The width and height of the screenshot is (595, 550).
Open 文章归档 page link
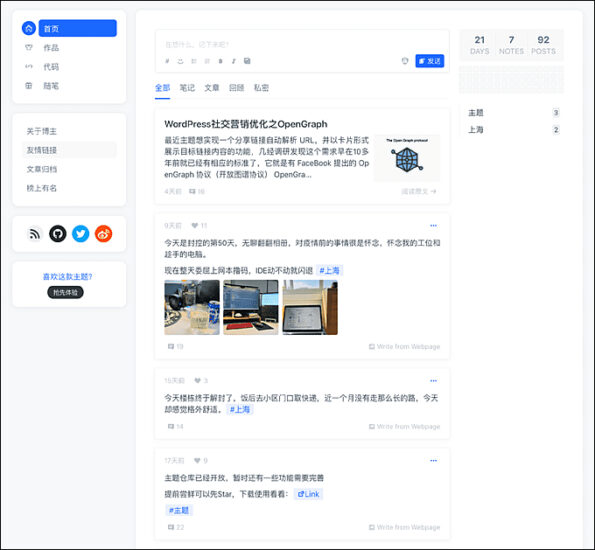pos(41,169)
